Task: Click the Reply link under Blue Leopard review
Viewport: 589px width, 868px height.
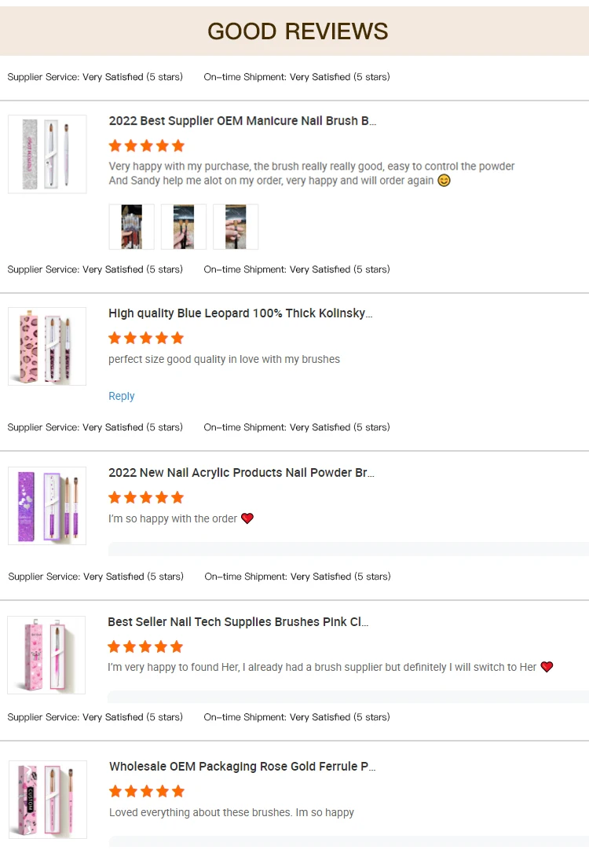Action: tap(122, 397)
